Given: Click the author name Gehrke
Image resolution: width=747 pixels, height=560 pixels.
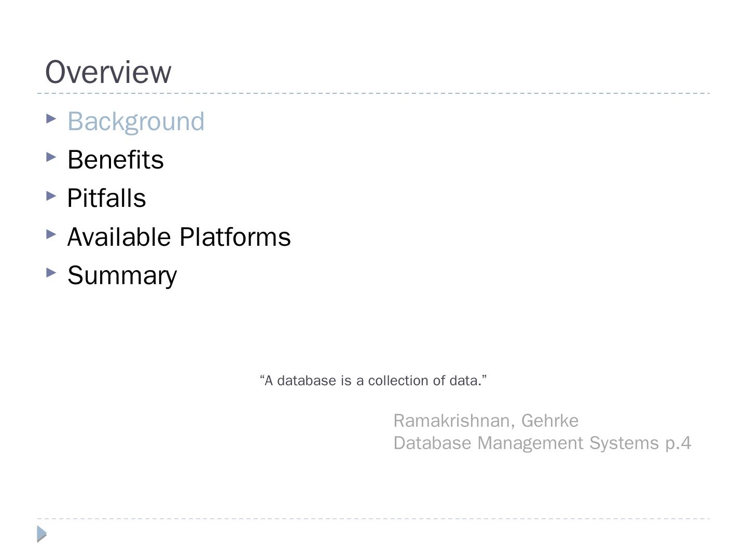Looking at the screenshot, I should pos(550,421).
